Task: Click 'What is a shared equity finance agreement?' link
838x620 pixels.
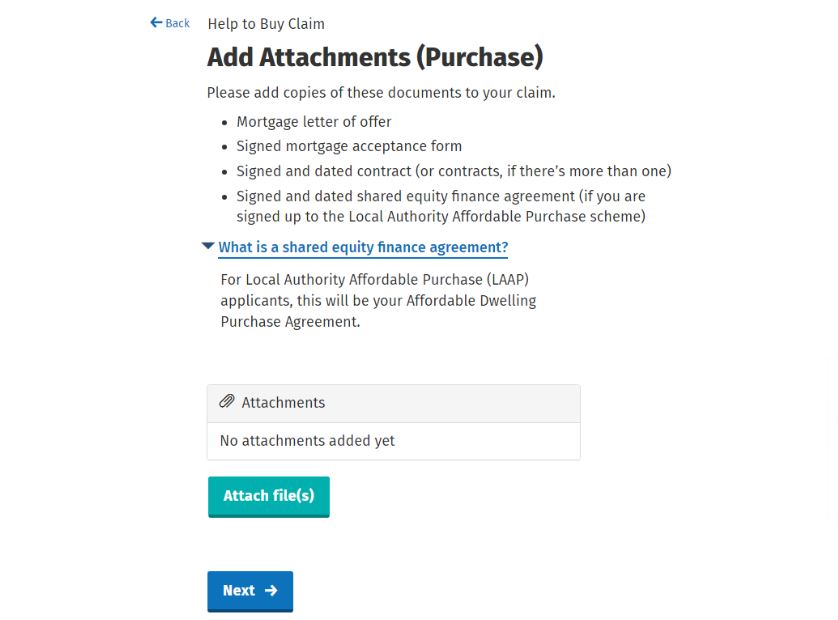Action: (x=363, y=247)
